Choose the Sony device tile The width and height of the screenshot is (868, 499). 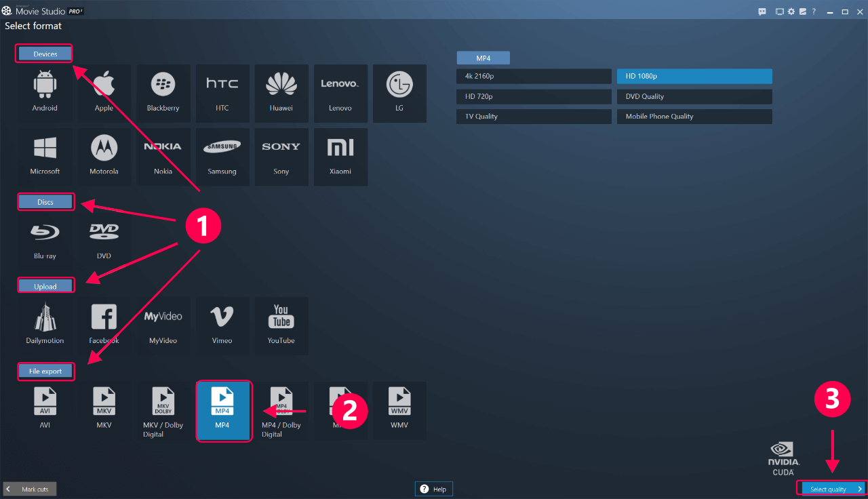[x=281, y=157]
